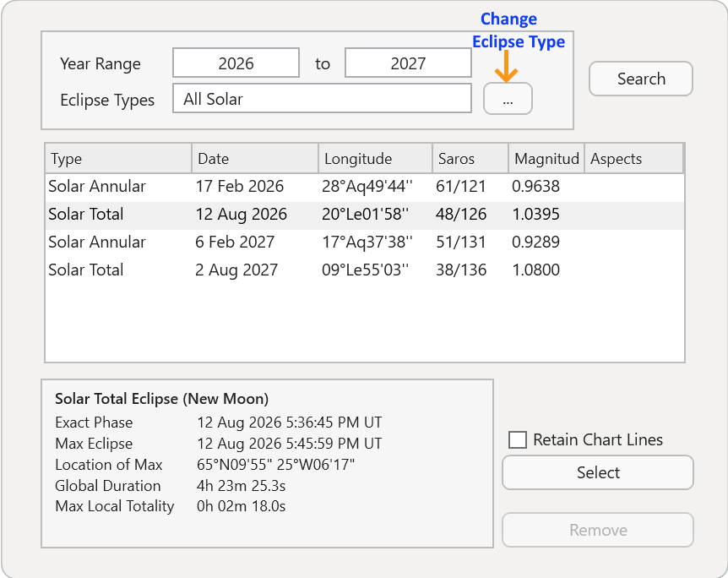Click longitude cell 28°Aq49'44''
728x578 pixels.
tap(367, 186)
